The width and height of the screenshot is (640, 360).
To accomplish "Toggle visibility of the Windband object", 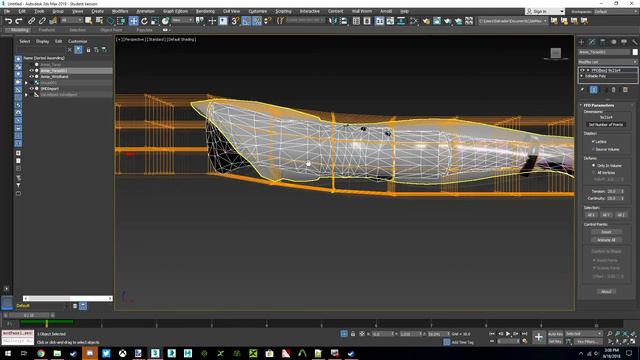I will (x=31, y=76).
